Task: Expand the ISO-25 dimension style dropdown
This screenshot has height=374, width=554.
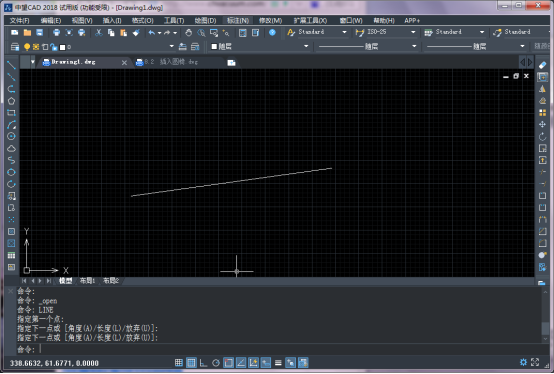Action: pyautogui.click(x=413, y=32)
